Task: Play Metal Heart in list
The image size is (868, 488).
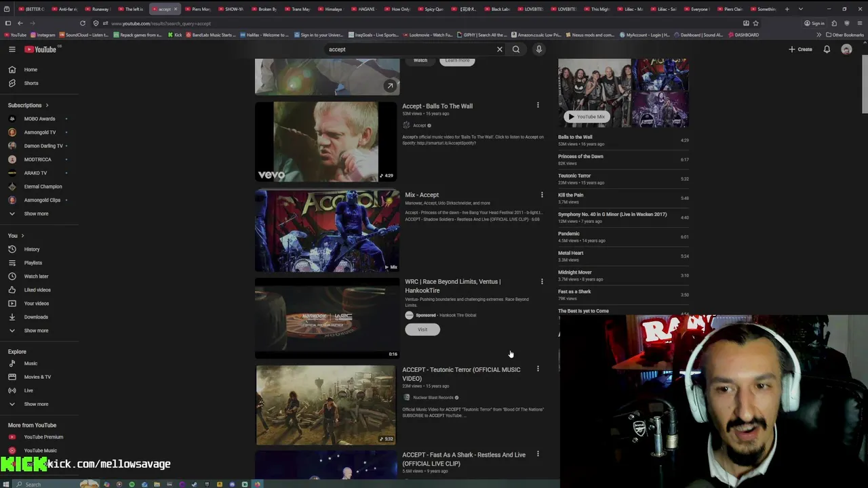Action: point(623,256)
